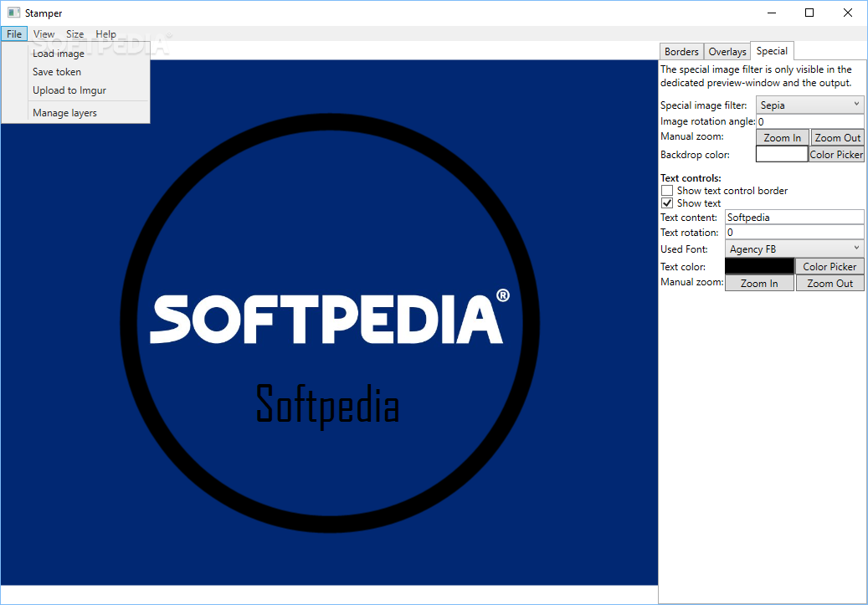
Task: Open the View menu
Action: point(44,33)
